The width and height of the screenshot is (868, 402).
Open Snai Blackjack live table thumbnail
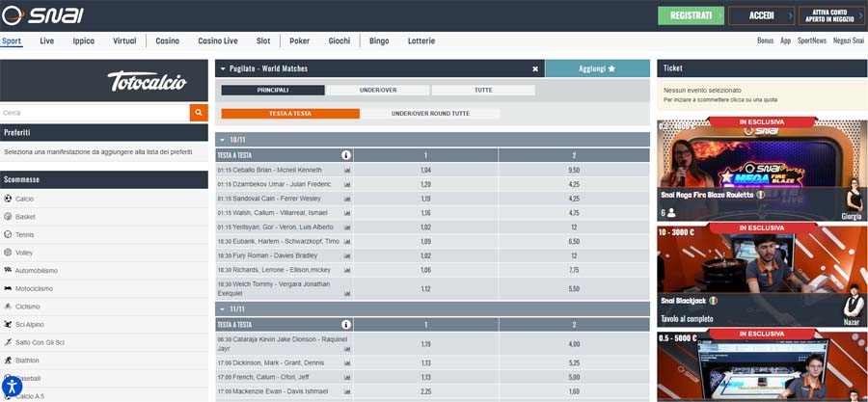point(762,276)
